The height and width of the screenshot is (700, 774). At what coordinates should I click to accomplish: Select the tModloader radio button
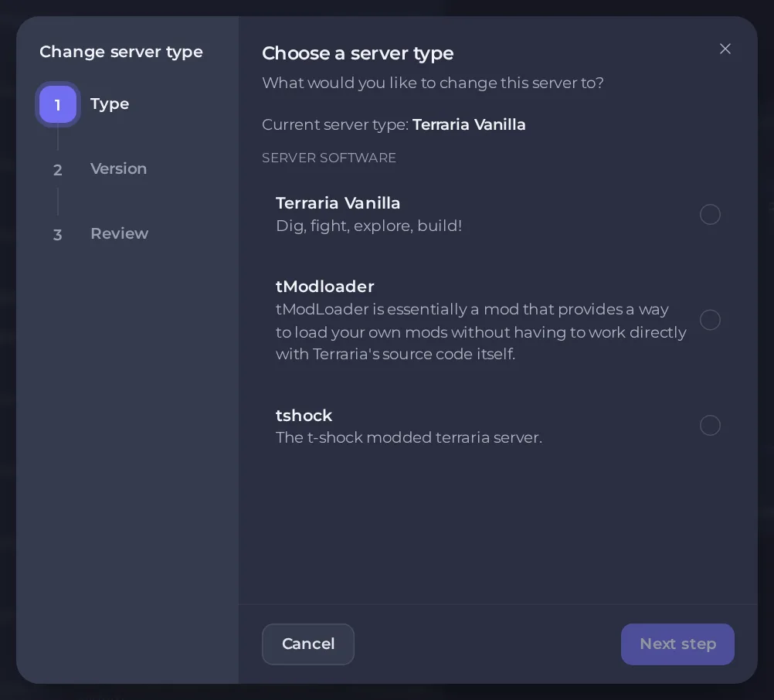(x=710, y=320)
